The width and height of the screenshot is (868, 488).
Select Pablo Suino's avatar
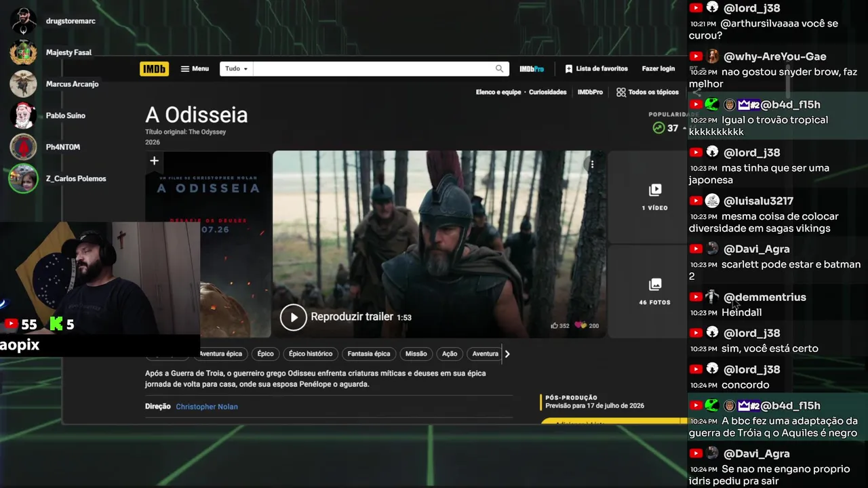[23, 115]
